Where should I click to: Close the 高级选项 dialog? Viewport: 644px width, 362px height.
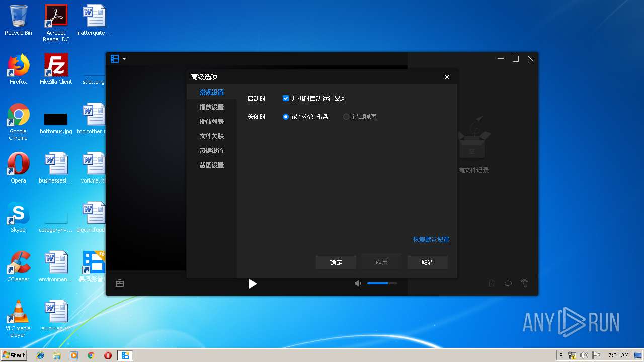click(x=447, y=77)
